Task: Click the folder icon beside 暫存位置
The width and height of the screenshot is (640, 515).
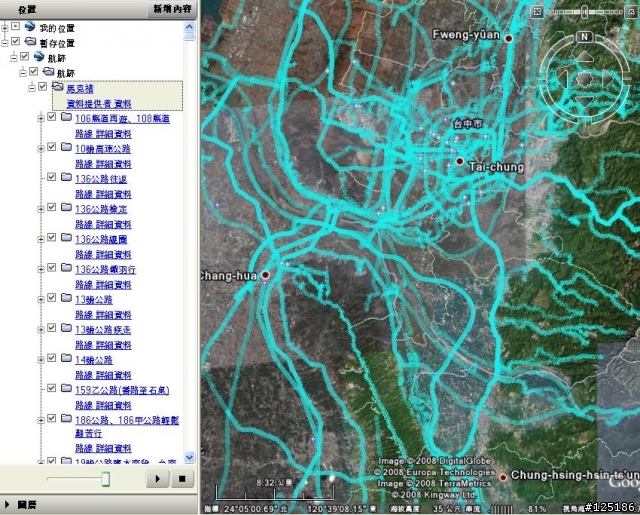Action: [30, 41]
